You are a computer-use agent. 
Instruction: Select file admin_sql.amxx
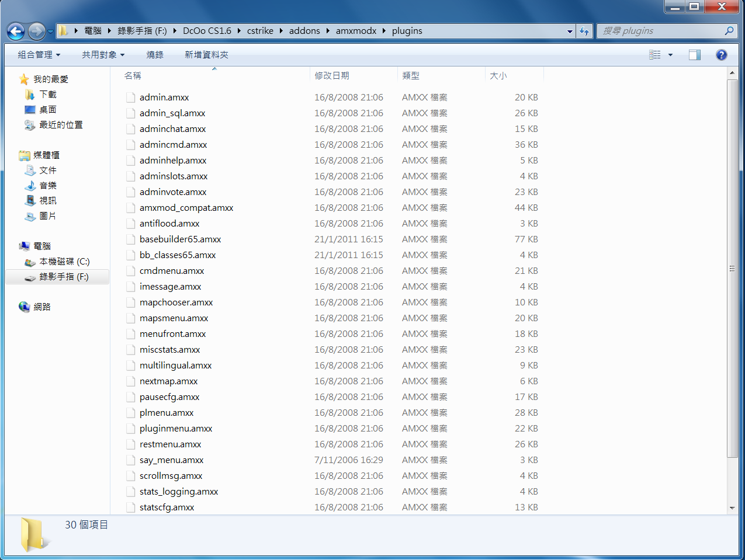[172, 113]
